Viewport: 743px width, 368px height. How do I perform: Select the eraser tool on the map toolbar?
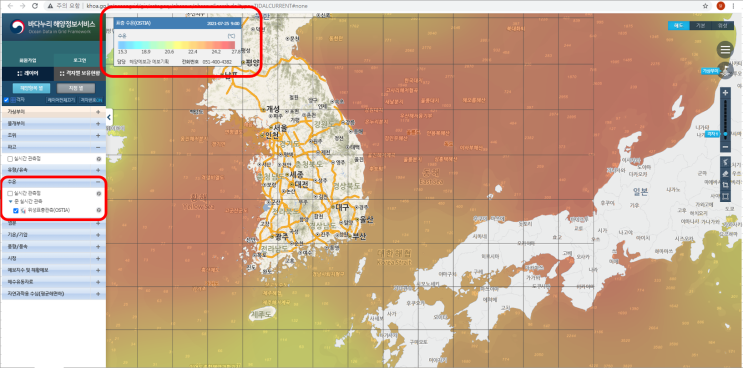[725, 174]
